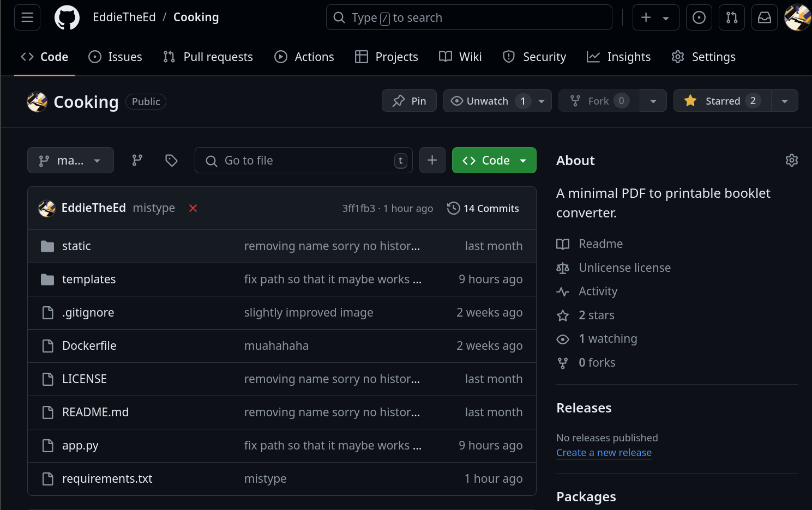
Task: Open the LICENSE file
Action: [x=85, y=379]
